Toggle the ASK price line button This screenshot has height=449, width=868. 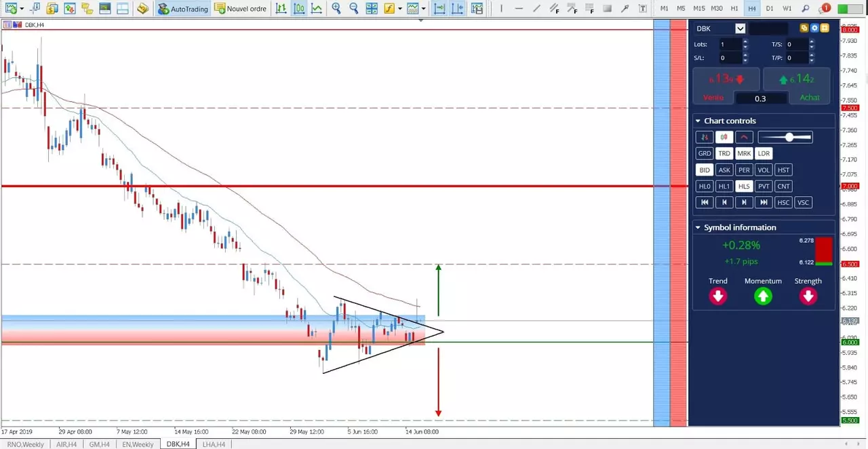click(x=724, y=170)
